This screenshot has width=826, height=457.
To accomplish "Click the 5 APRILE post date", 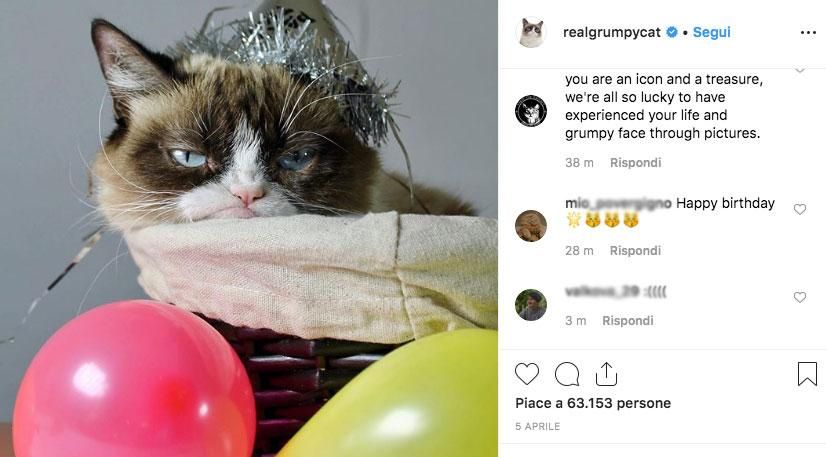I will 538,427.
